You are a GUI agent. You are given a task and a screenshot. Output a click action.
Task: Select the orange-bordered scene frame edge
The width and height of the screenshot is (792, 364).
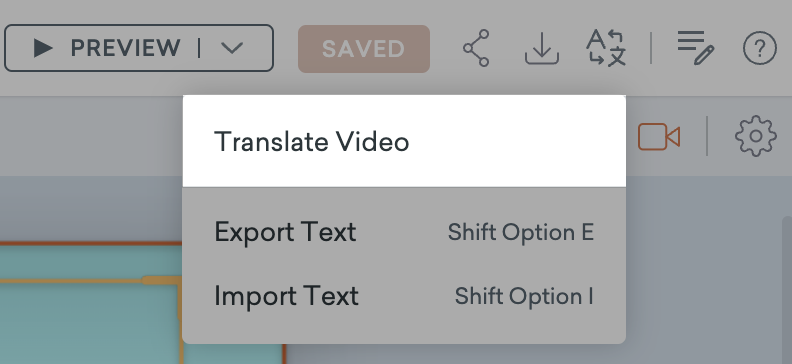(x=91, y=244)
